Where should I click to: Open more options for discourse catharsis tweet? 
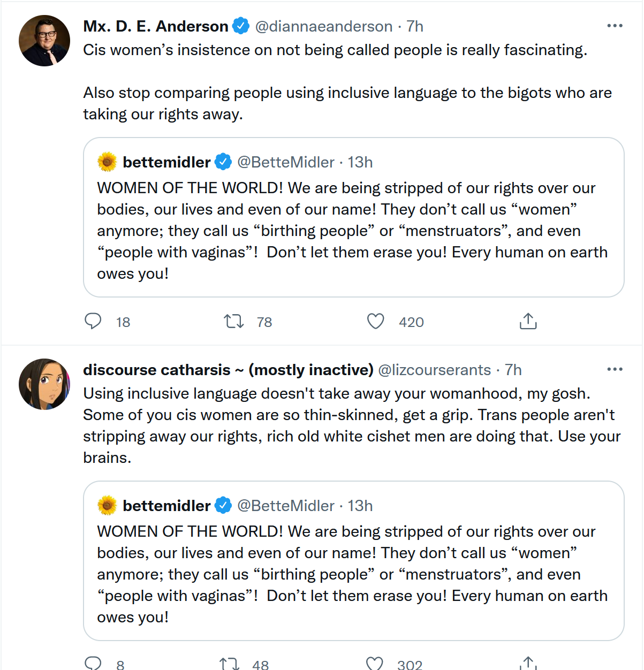[x=615, y=369]
